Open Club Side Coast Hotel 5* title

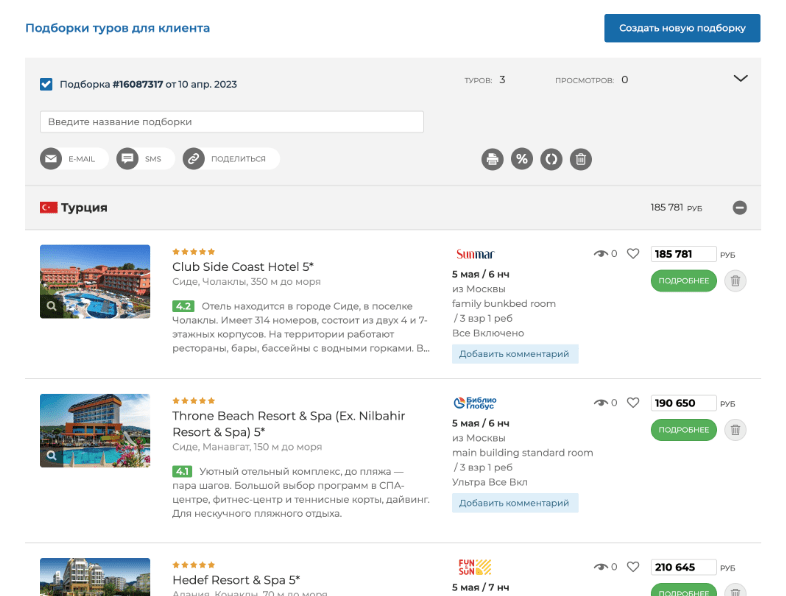243,267
